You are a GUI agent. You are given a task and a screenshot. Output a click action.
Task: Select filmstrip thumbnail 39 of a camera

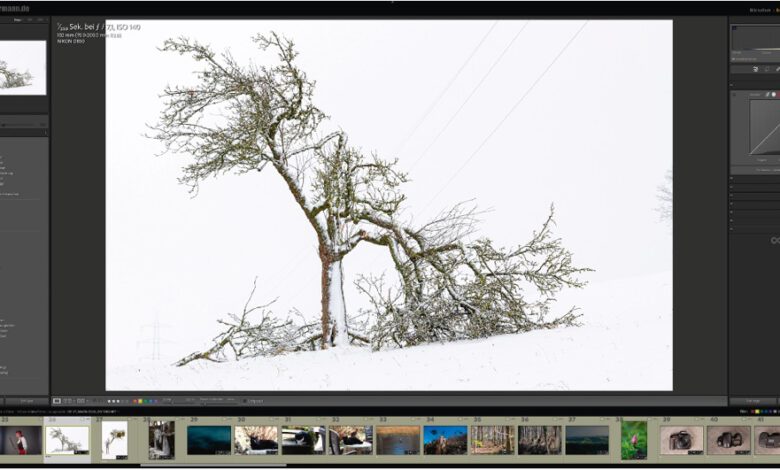coord(682,440)
